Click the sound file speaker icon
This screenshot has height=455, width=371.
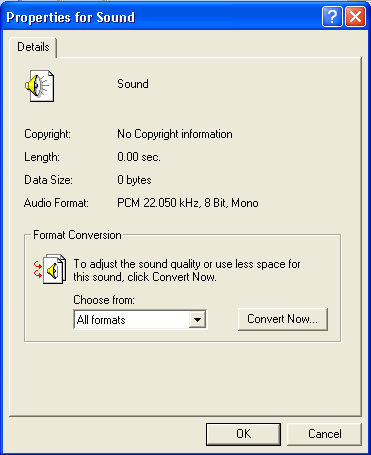point(40,86)
